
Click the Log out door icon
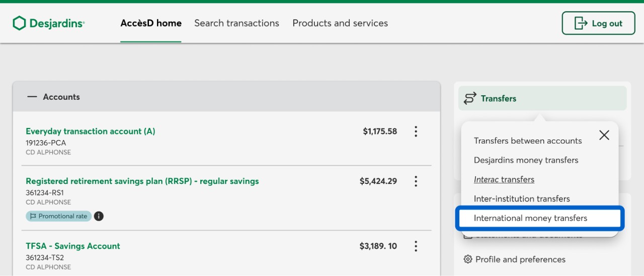pos(581,23)
